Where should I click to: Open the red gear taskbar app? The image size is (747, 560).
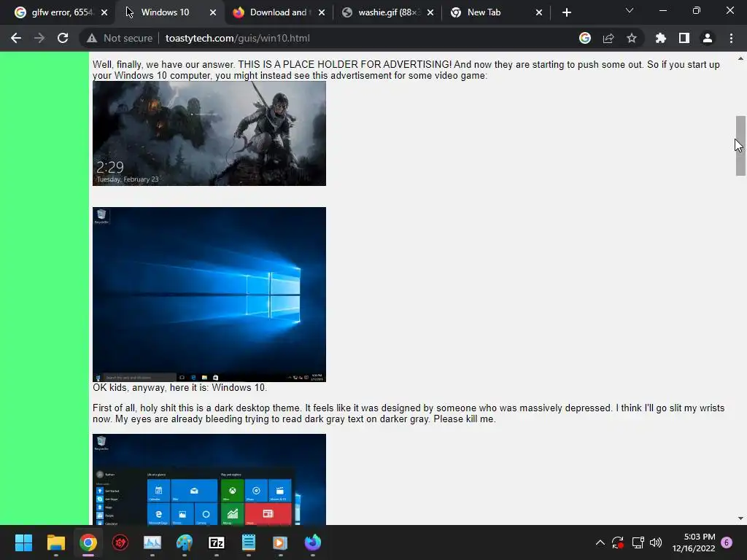point(120,542)
